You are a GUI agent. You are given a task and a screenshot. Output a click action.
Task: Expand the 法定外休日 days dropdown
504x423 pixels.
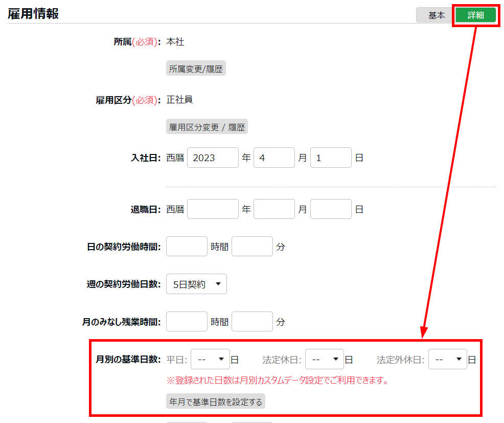(447, 360)
